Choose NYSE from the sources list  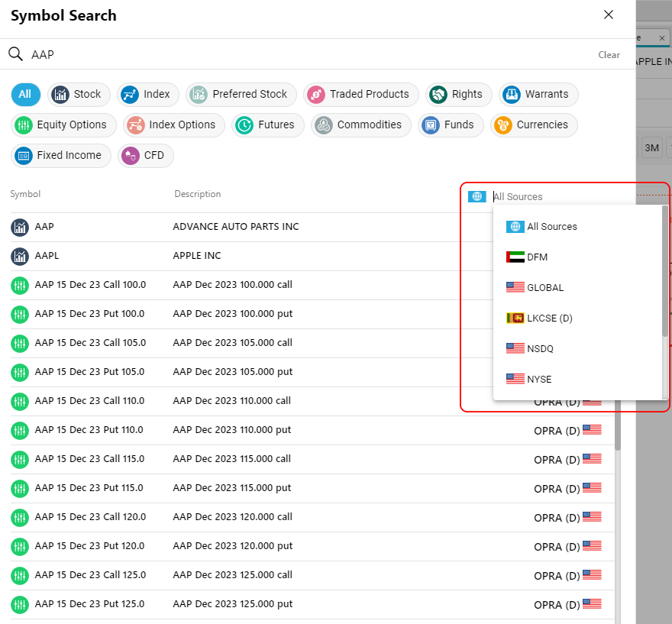[x=539, y=380]
